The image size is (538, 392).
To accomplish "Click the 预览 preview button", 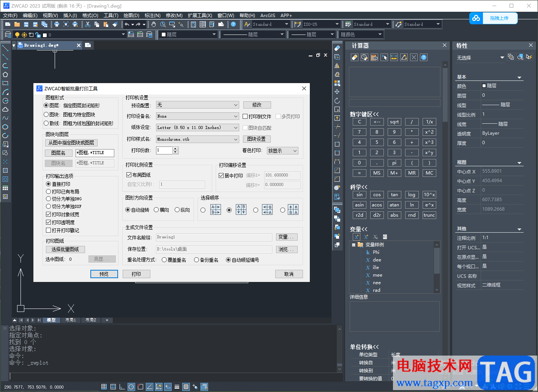I will pos(104,274).
